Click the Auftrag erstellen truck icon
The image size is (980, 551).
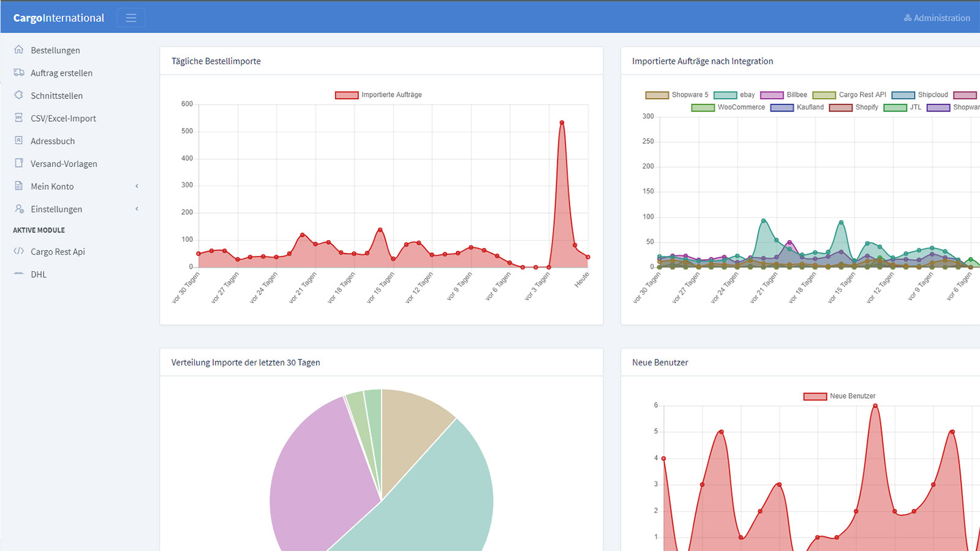(19, 72)
